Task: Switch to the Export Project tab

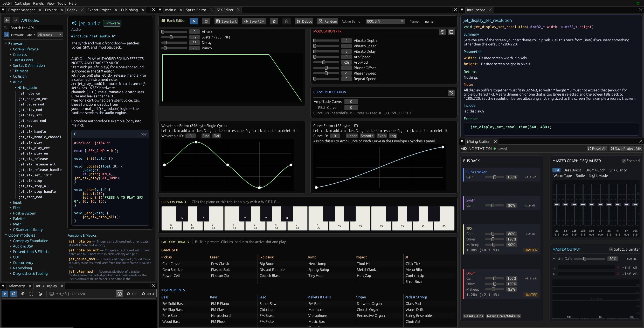Action: click(99, 10)
